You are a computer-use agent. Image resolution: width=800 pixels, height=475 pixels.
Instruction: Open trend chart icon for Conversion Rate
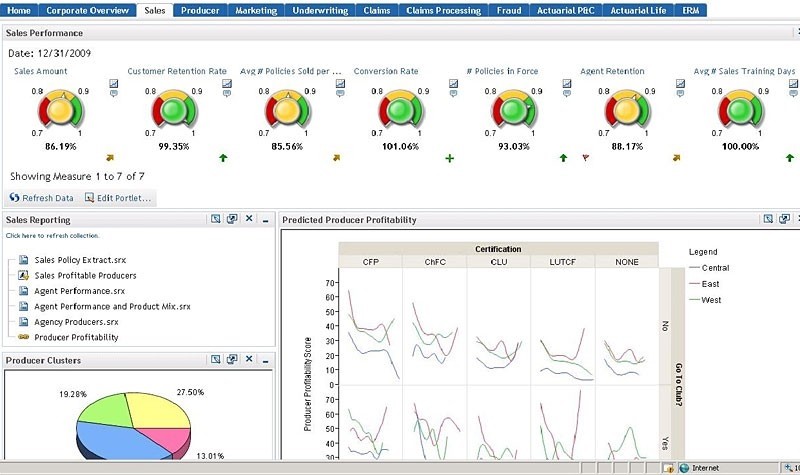[x=454, y=83]
